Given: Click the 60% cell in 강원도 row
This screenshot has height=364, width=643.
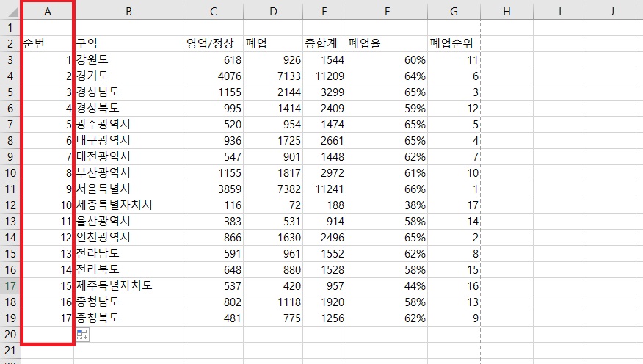Looking at the screenshot, I should click(x=387, y=60).
